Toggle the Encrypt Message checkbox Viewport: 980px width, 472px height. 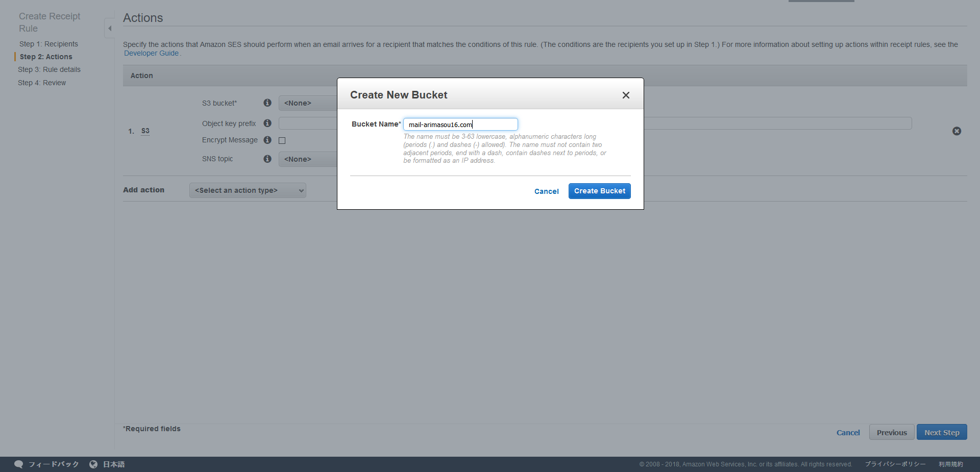click(x=282, y=140)
